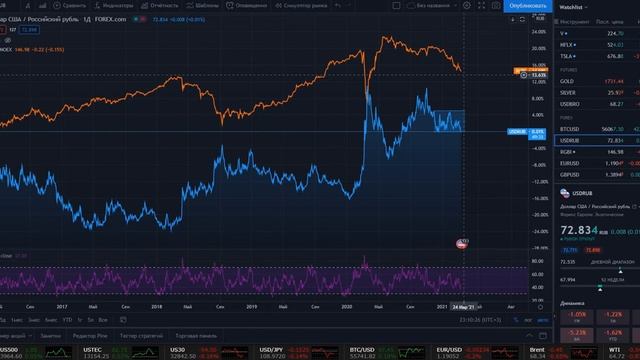Click the flag event marker on timeline
The height and width of the screenshot is (360, 640).
click(x=461, y=244)
